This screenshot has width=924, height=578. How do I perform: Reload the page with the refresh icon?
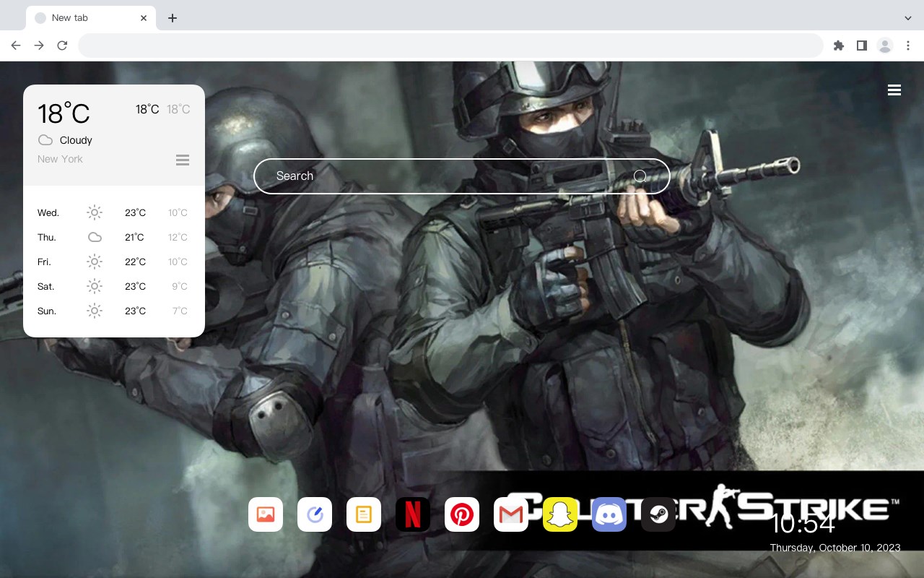coord(62,46)
